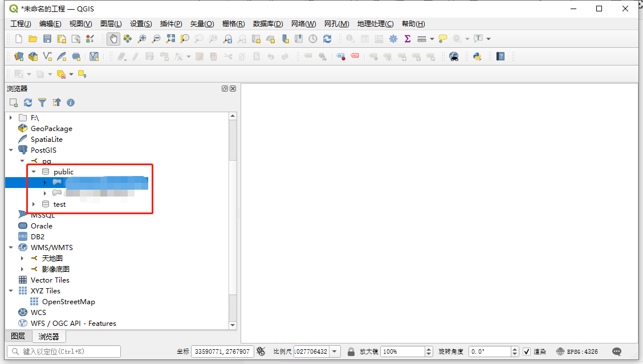Click the Help contents icon
This screenshot has height=364, width=643.
(500, 56)
